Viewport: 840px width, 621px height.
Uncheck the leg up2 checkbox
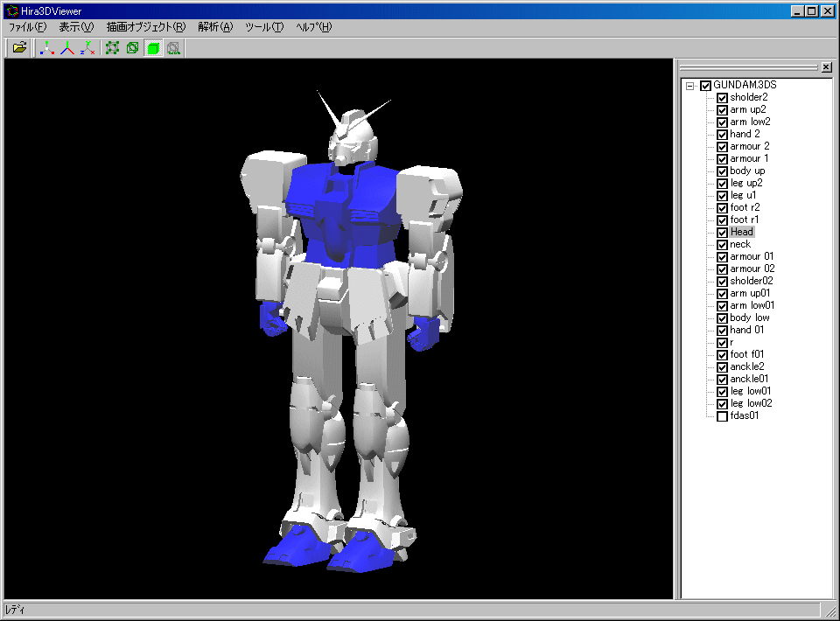(x=722, y=185)
